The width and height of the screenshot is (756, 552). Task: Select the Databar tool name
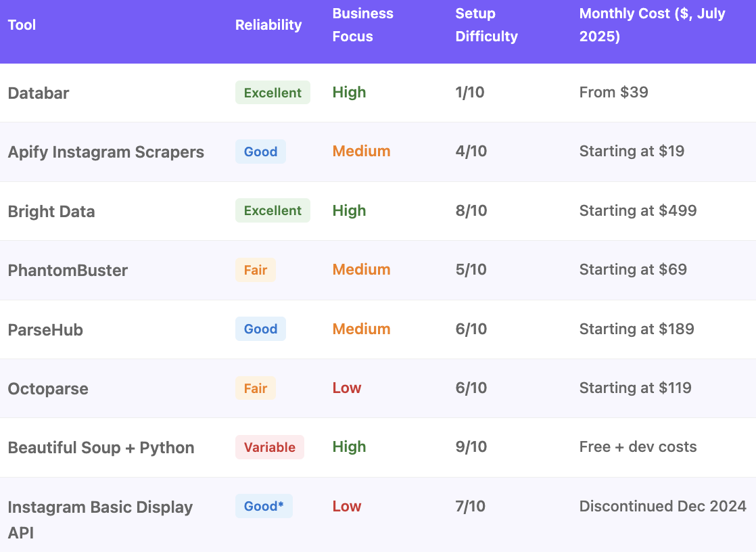[39, 93]
